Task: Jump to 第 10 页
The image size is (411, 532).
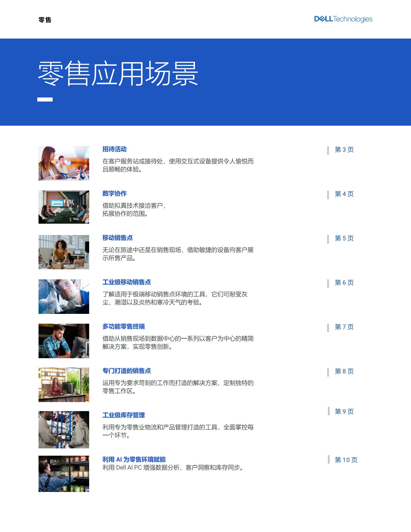Action: [346, 460]
